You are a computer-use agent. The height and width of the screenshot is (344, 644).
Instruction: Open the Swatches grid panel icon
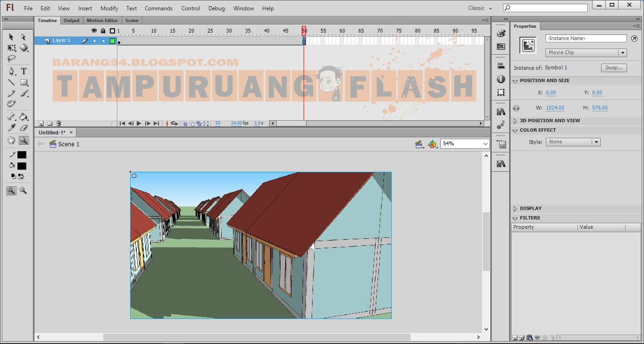click(x=501, y=47)
